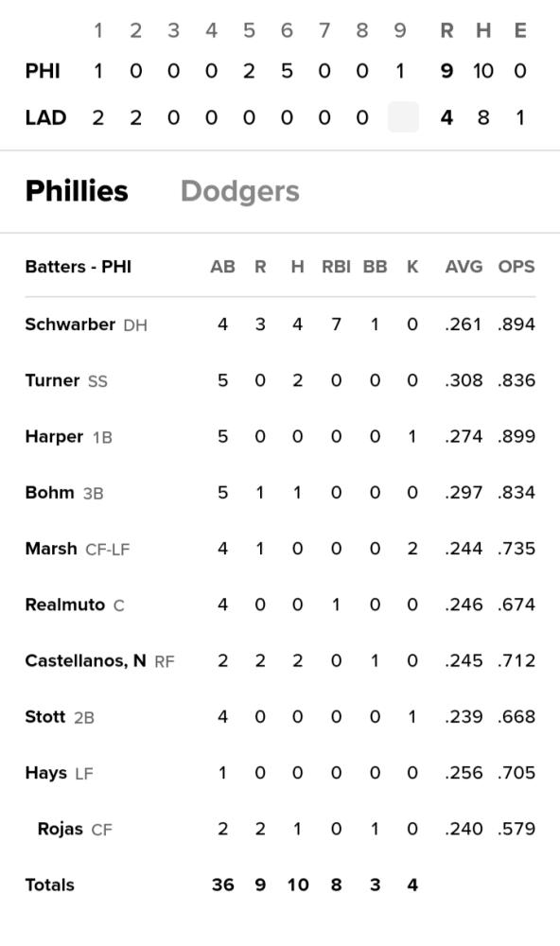The image size is (560, 946).
Task: Open Harper player profile
Action: coord(54,437)
